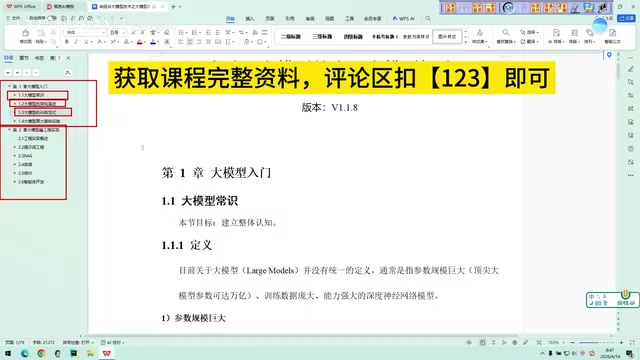The height and width of the screenshot is (360, 640).
Task: Click the page layout view icon in status bar
Action: coord(482,342)
